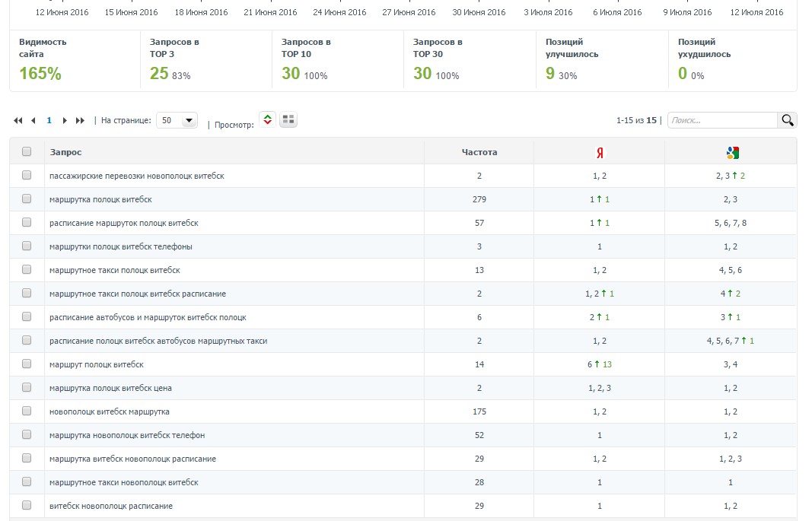This screenshot has height=521, width=812.
Task: Select checkbox for 'маршрутка полоцк витебск'
Action: (x=27, y=199)
